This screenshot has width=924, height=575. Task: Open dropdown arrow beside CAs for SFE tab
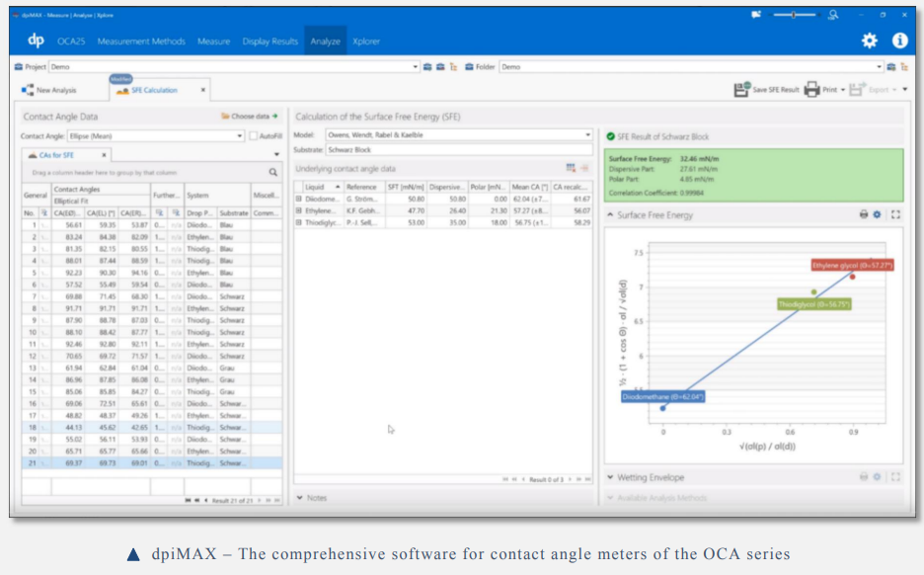tap(276, 154)
